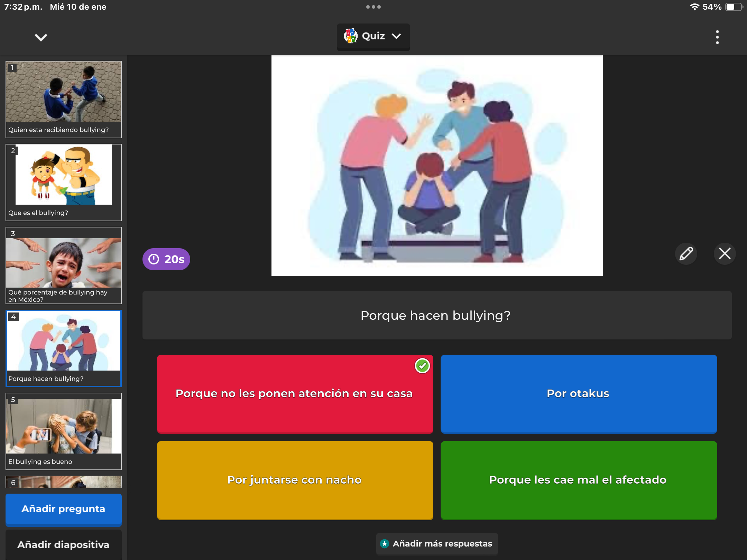Edit the question text 'Porque hacen bullying?'
747x560 pixels.
(x=436, y=315)
